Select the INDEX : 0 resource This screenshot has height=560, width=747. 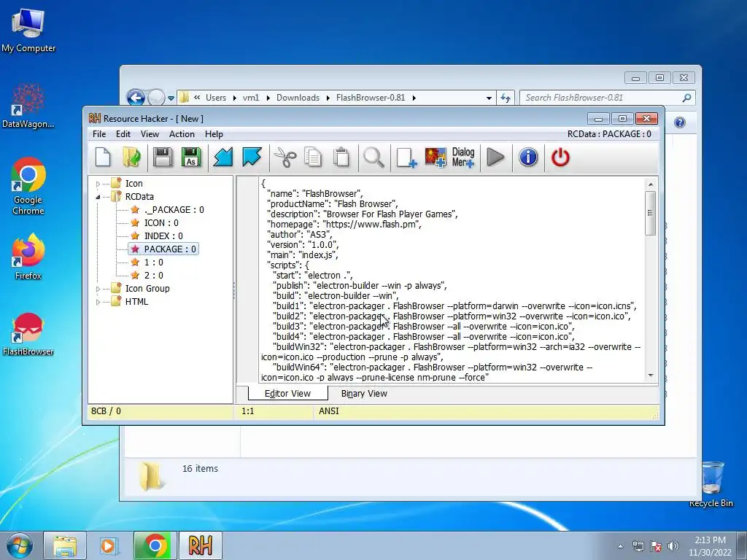coord(163,236)
